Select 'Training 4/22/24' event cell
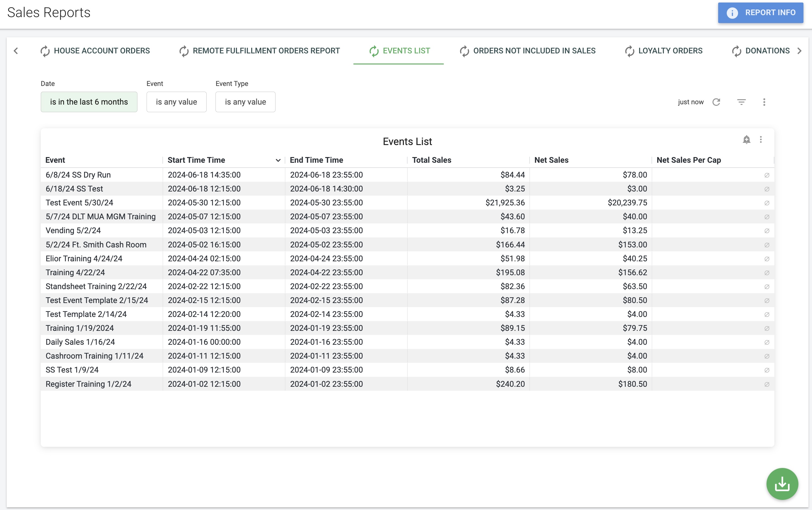The width and height of the screenshot is (812, 510). pos(101,272)
